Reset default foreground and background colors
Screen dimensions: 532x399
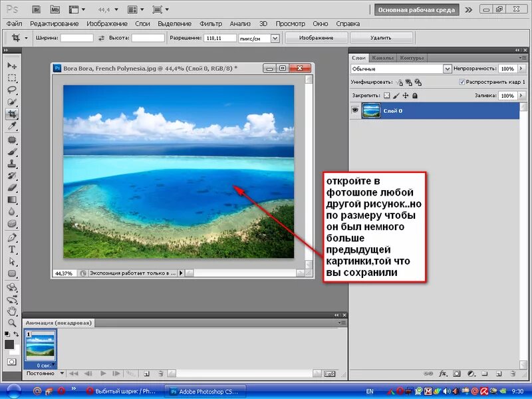pos(7,334)
